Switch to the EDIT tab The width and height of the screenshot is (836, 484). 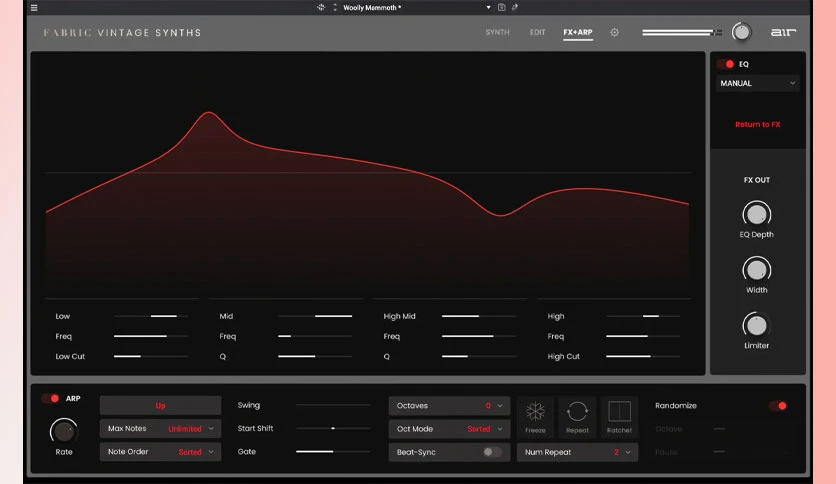click(x=537, y=33)
